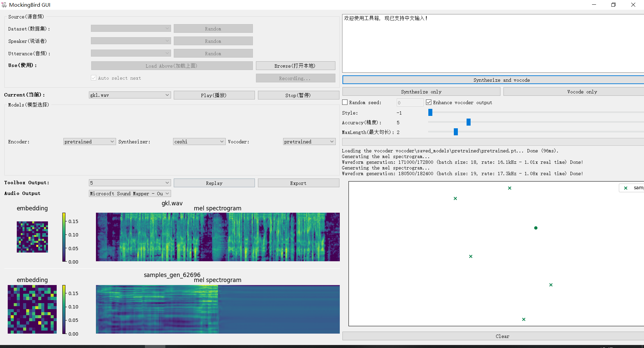Click the Random button next to Dataset
Viewport: 644px width, 348px height.
(x=213, y=28)
